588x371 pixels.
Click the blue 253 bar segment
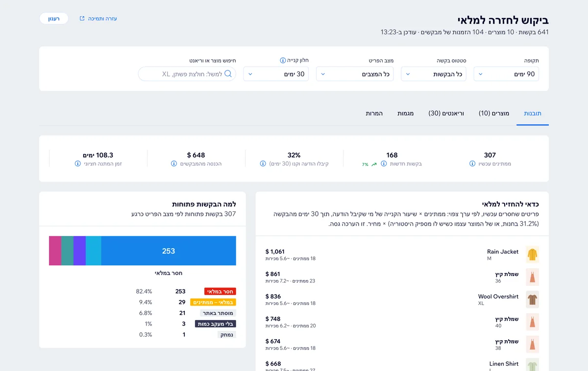click(169, 251)
